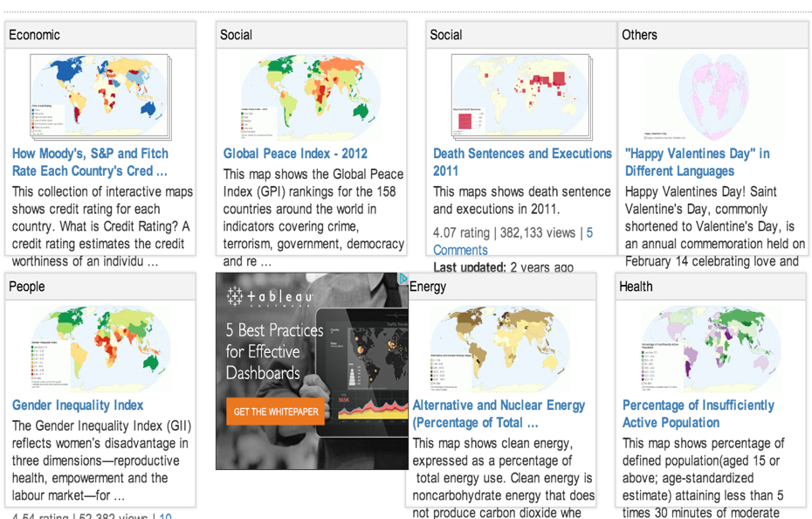Open 'Alternative and Nuclear Energy' title link
This screenshot has height=519, width=812.
coord(499,414)
